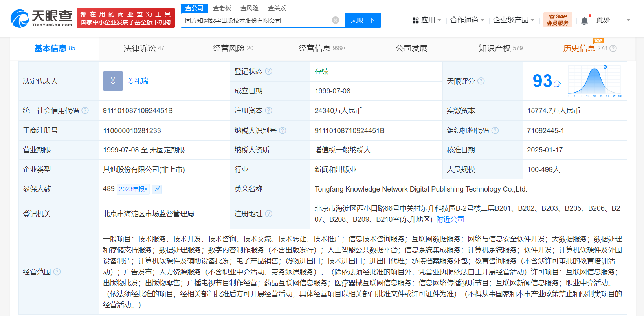Open the 姜礼瑞 legal representative link
This screenshot has width=644, height=316.
138,81
